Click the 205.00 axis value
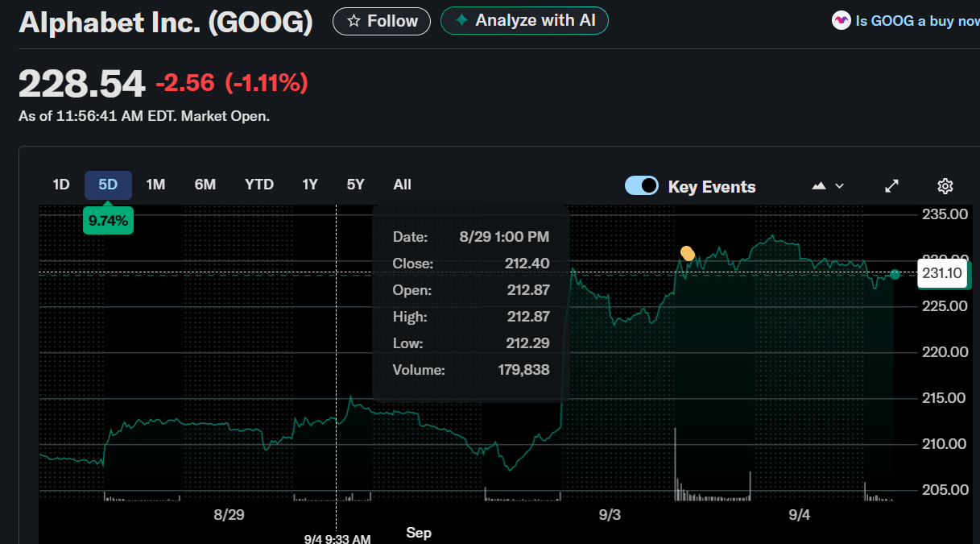The width and height of the screenshot is (980, 544). pyautogui.click(x=945, y=489)
